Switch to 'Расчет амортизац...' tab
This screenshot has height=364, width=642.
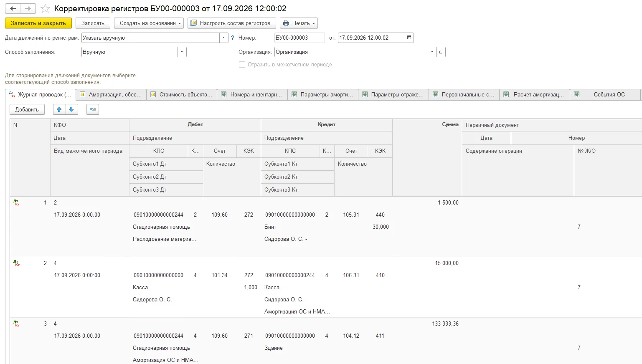click(535, 95)
